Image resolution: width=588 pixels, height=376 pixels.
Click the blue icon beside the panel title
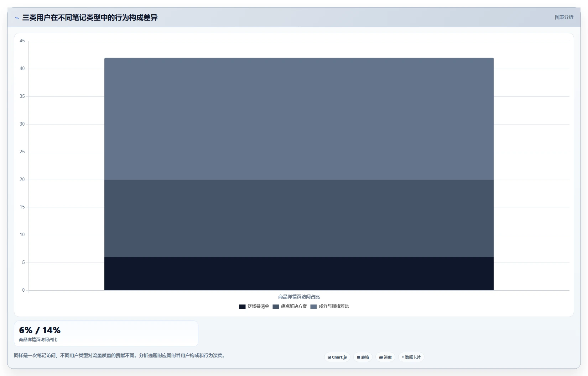pos(17,18)
